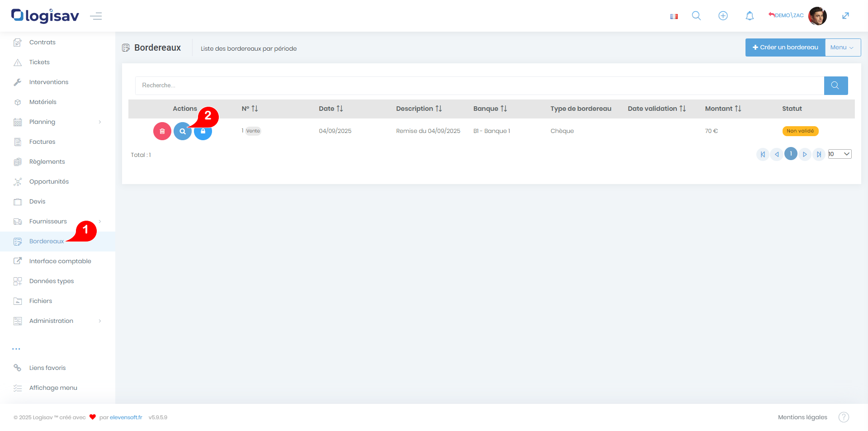Open the Mentions légales link
The height and width of the screenshot is (431, 868).
[x=802, y=417]
